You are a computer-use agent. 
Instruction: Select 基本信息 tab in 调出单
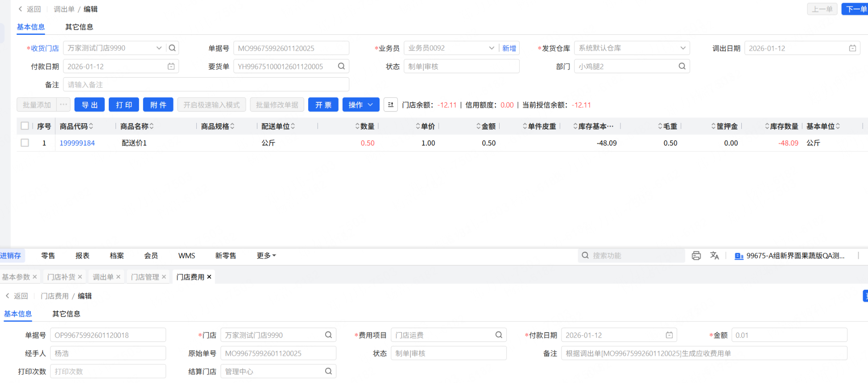pyautogui.click(x=31, y=27)
